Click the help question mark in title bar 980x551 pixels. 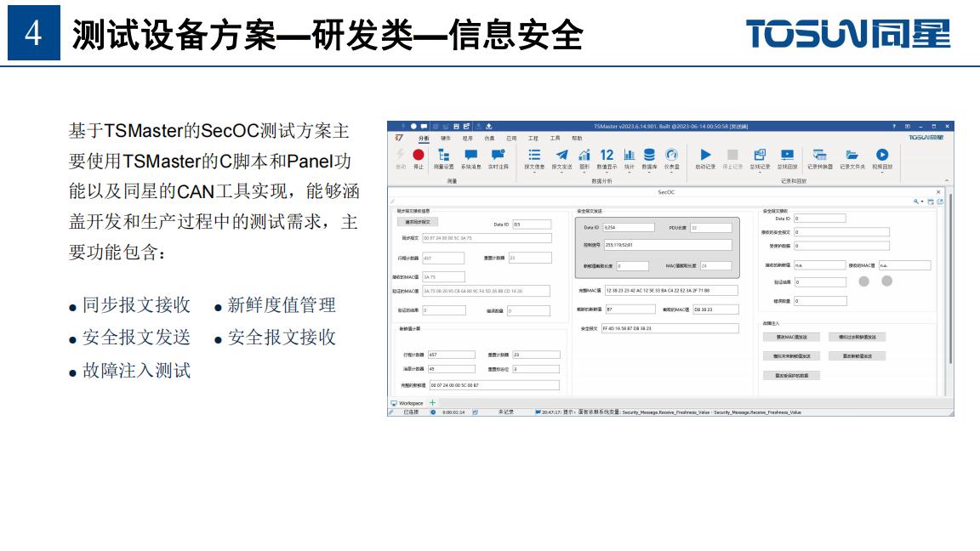[894, 126]
